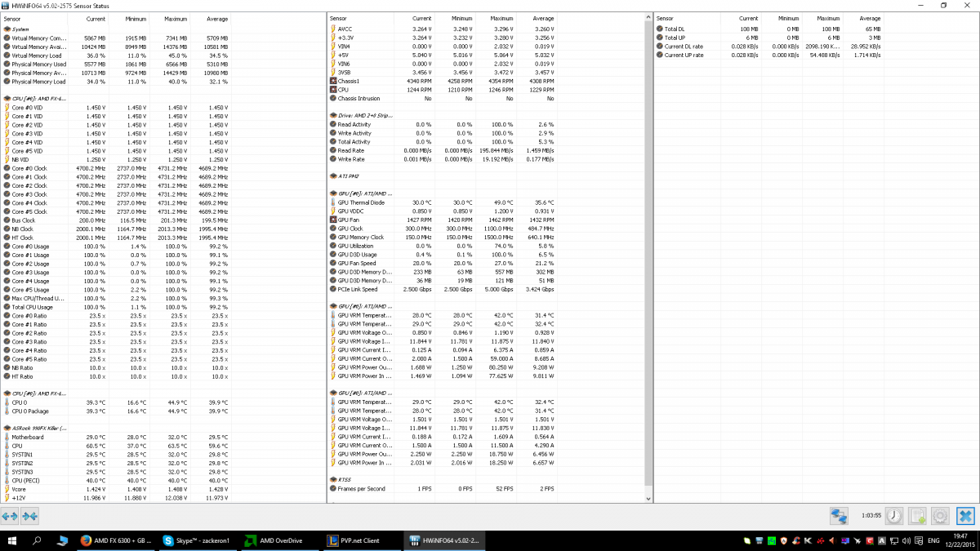Viewport: 980px width, 551px height.
Task: Select the Drive: AMD 2+0 Stripe group
Action: [x=442, y=116]
